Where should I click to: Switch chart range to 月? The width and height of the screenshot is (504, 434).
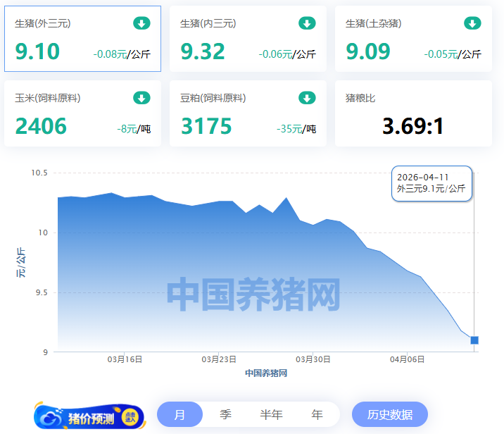click(x=179, y=415)
